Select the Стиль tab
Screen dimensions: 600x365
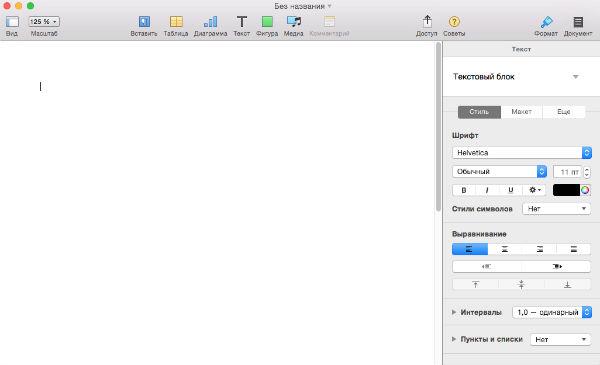click(479, 112)
